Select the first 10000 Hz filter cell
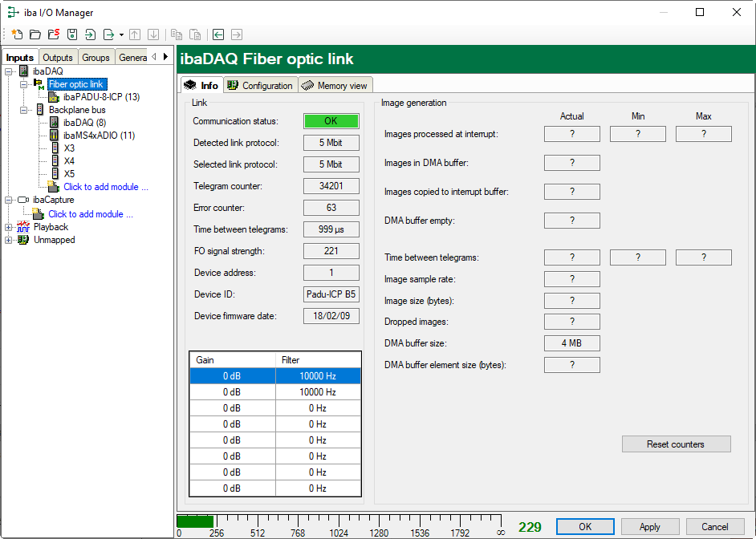756x539 pixels. (318, 376)
